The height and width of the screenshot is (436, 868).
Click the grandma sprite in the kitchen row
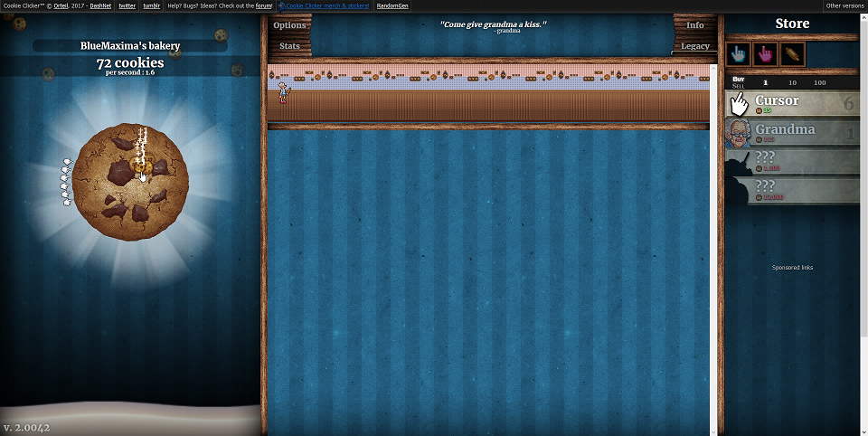(283, 92)
